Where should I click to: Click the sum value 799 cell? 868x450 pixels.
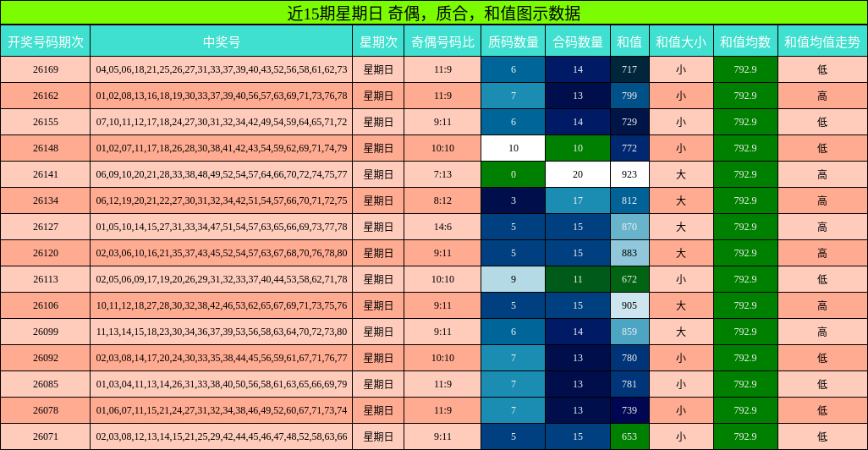coord(629,96)
